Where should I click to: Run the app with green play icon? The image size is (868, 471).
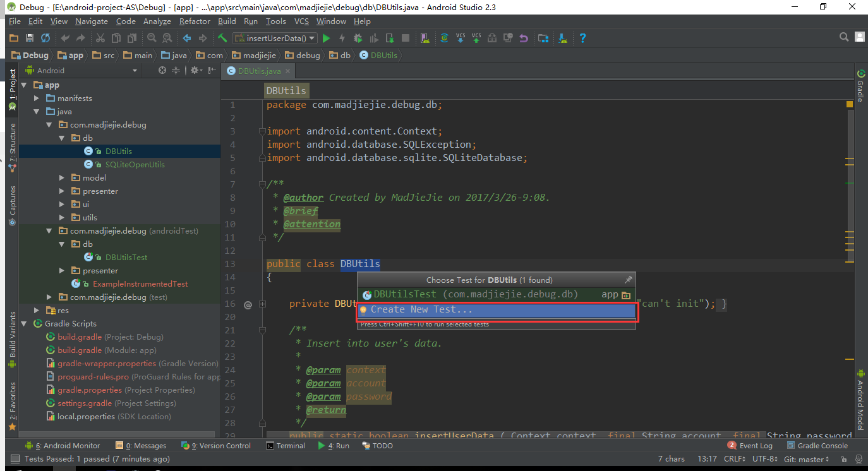coord(327,38)
